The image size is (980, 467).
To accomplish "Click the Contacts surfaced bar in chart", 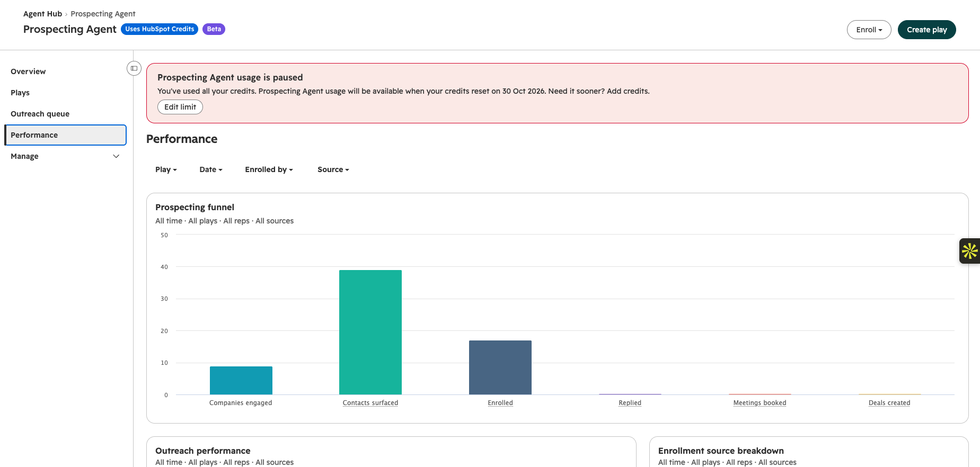I will pos(370,332).
